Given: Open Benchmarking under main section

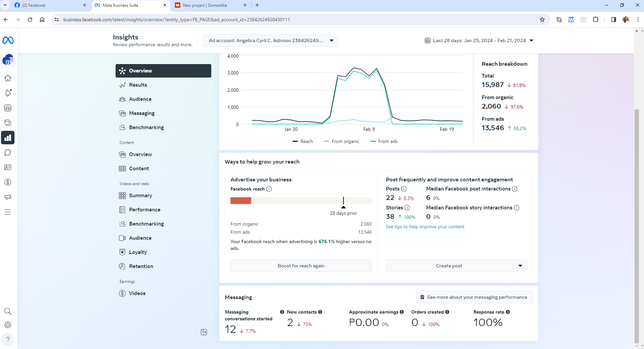Looking at the screenshot, I should coord(163,127).
